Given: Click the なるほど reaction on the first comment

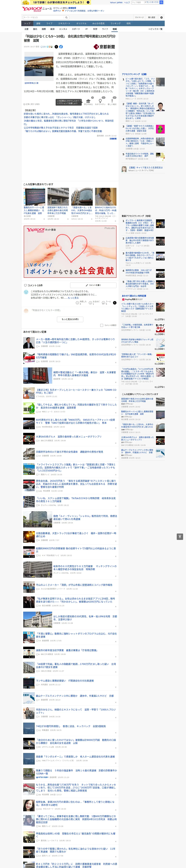Looking at the screenshot, I should (x=94, y=303).
